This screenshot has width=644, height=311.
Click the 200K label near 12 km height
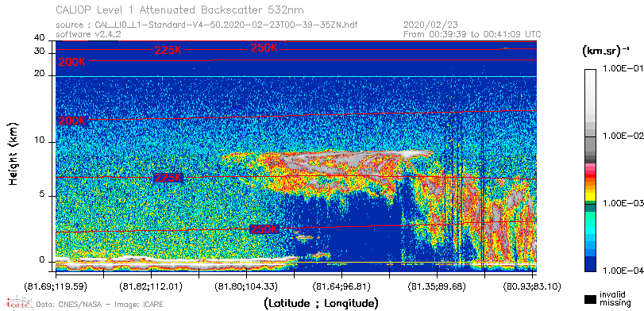pyautogui.click(x=72, y=121)
